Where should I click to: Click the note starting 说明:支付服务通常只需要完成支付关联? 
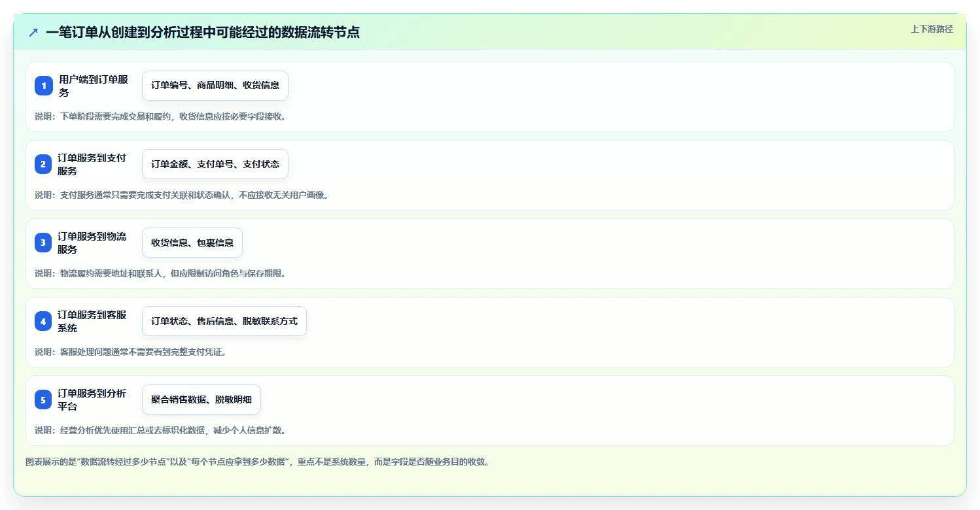pos(181,195)
